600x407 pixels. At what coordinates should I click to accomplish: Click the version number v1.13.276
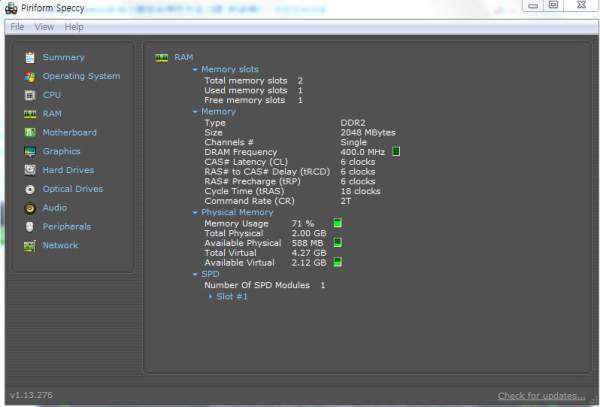click(31, 395)
